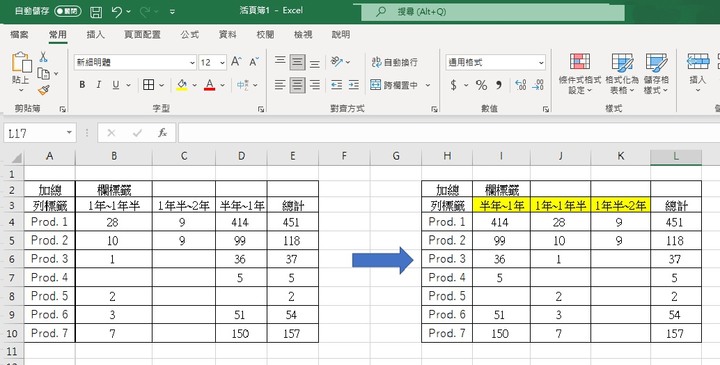Switch to the 頁面配置 tab

pyautogui.click(x=142, y=34)
